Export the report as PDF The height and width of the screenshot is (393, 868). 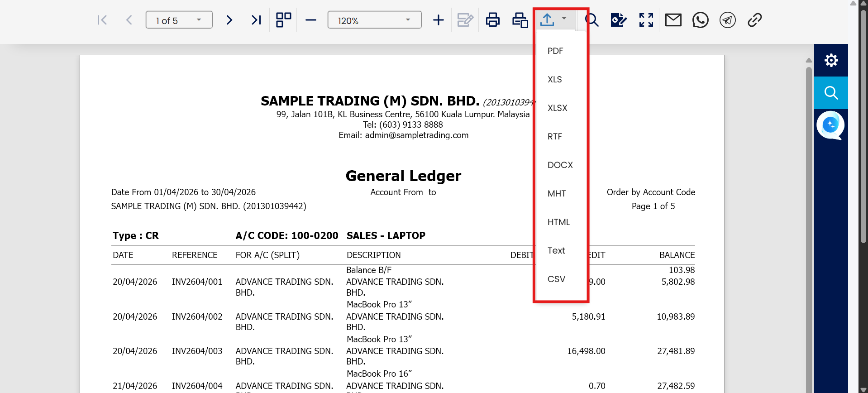[561, 51]
